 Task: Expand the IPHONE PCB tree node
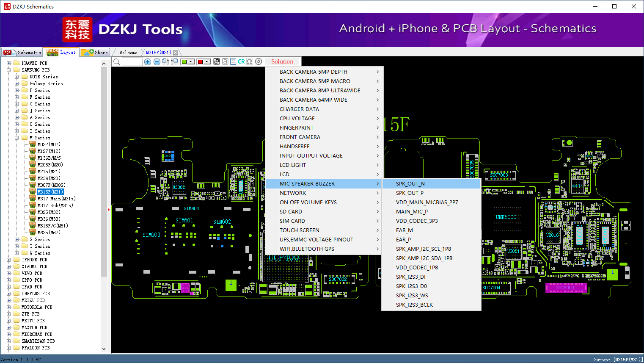9,260
